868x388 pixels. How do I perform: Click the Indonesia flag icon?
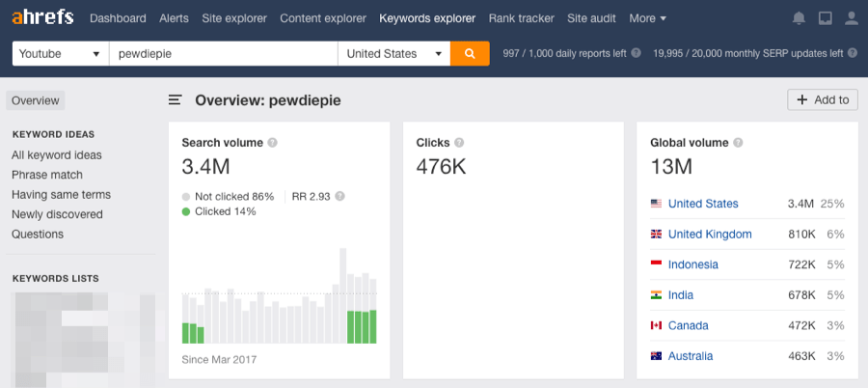pyautogui.click(x=656, y=264)
